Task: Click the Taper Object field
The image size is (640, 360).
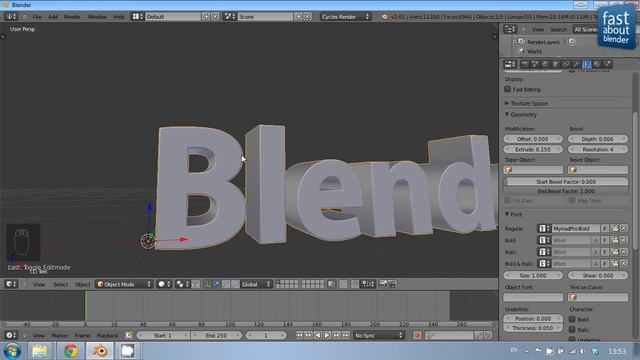Action: tap(533, 170)
